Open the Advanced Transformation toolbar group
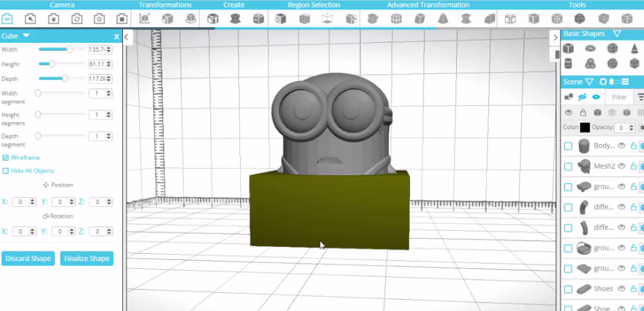The height and width of the screenshot is (311, 644). coord(428,5)
